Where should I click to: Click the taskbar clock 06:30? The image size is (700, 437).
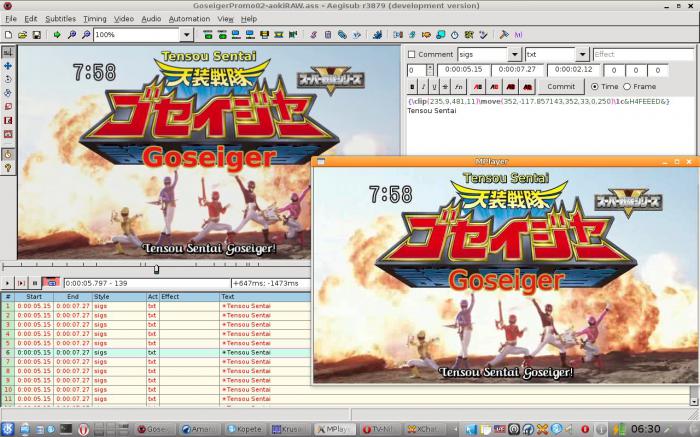646,429
